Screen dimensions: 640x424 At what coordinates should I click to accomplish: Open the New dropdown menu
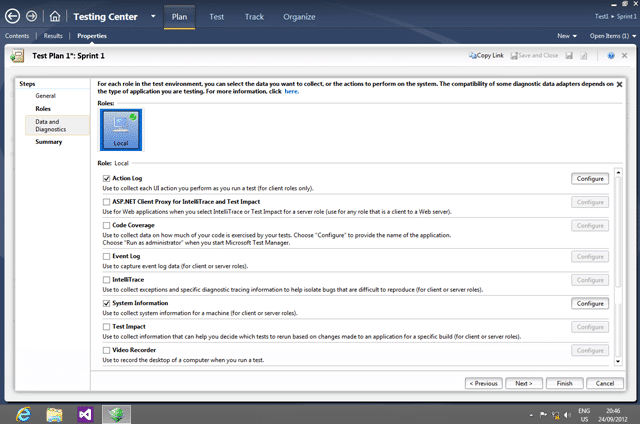[567, 36]
